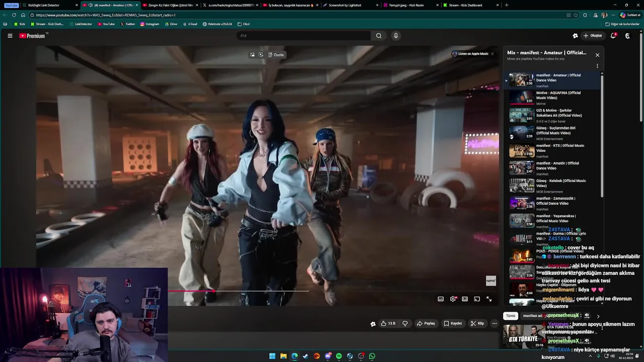Click the manifest watermark in video corner
This screenshot has height=362, width=644.
pyautogui.click(x=491, y=281)
